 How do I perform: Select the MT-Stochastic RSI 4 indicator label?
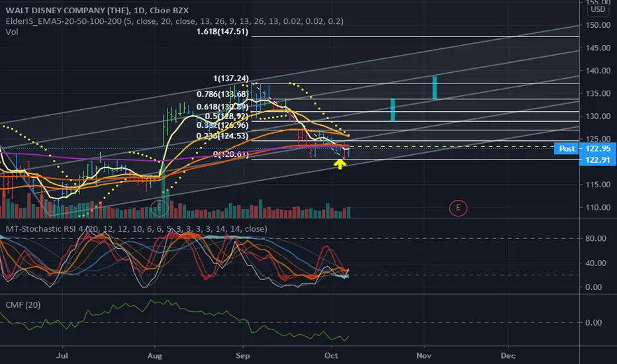tap(136, 228)
